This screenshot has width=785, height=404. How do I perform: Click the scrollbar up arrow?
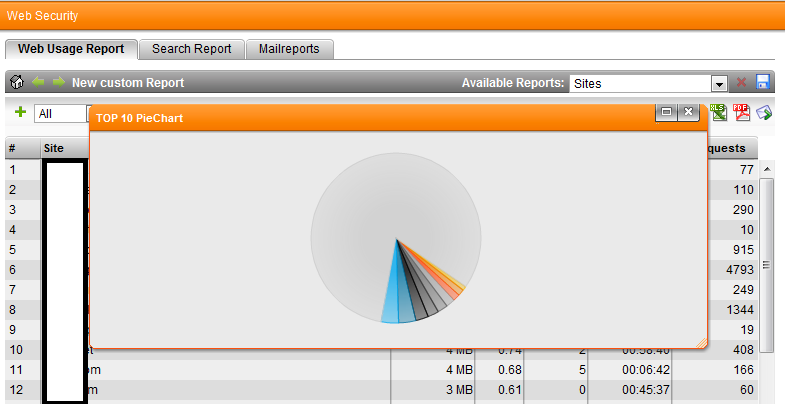(767, 170)
